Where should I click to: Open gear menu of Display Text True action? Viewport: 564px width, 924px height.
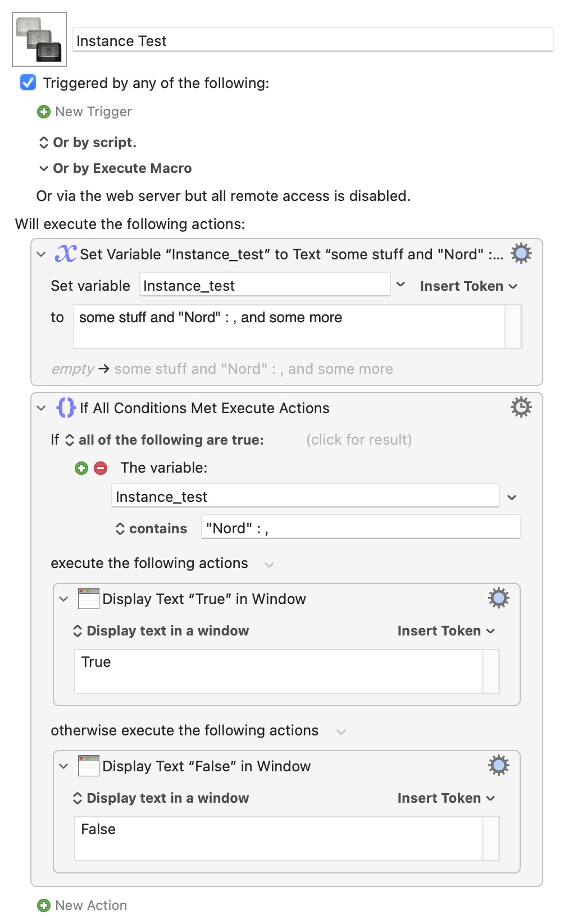coord(498,598)
